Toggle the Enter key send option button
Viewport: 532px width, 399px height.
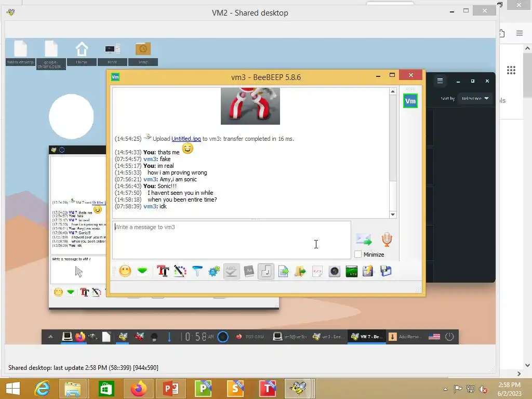[x=266, y=271]
